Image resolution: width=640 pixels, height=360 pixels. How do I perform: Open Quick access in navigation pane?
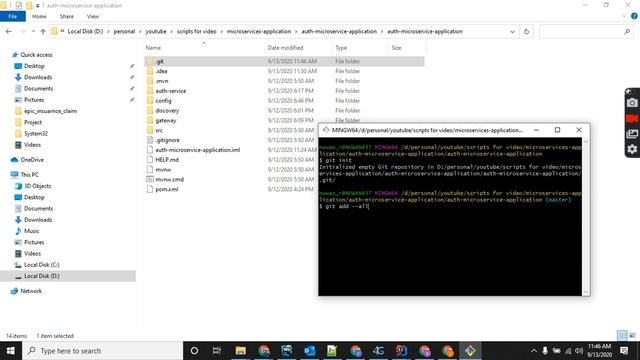(x=36, y=55)
